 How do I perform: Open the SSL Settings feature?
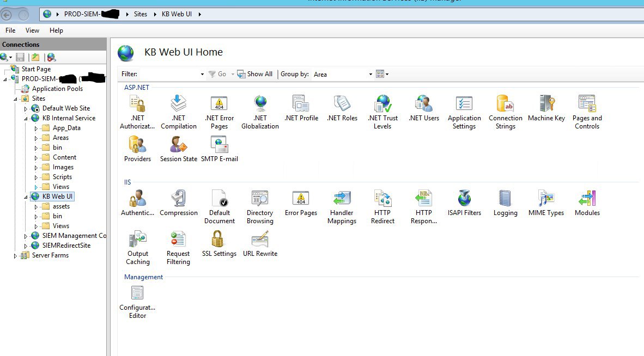pos(220,244)
